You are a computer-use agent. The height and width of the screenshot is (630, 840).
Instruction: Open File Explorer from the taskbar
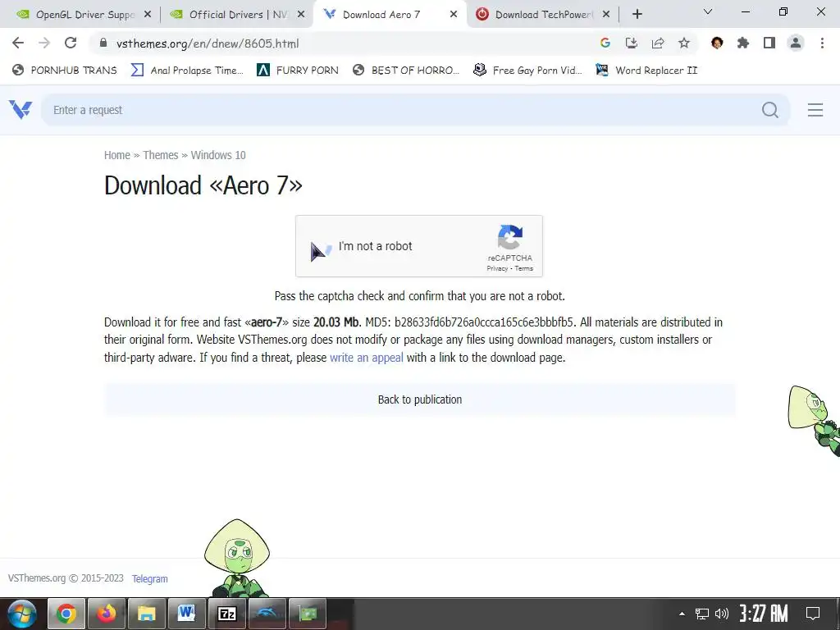[146, 614]
